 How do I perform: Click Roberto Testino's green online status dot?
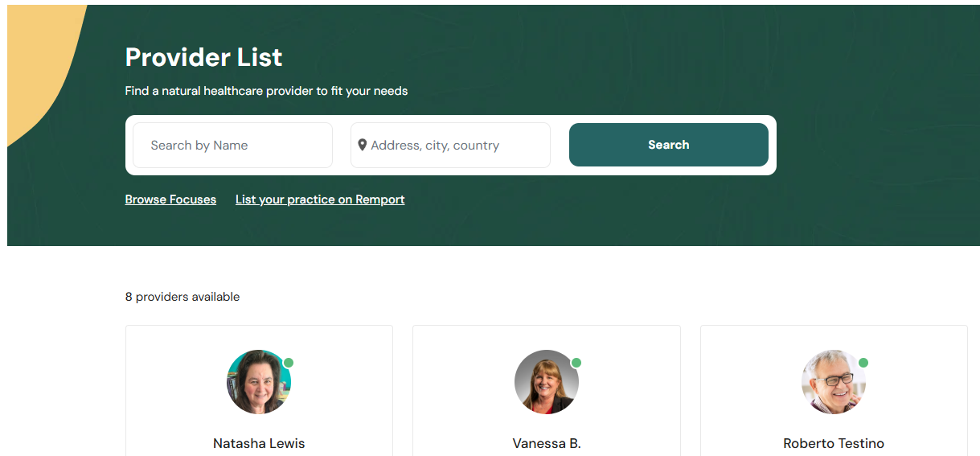(x=863, y=363)
